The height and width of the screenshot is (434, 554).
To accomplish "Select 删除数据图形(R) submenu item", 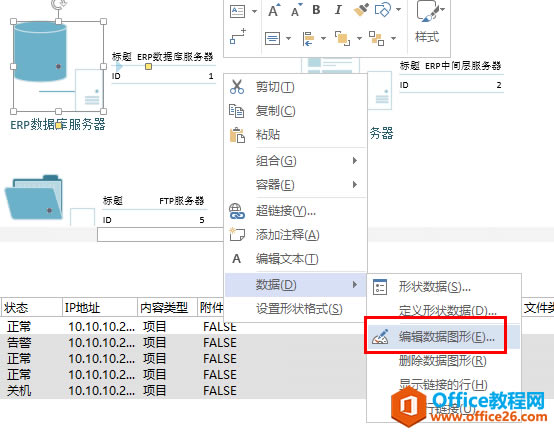I will [x=443, y=361].
